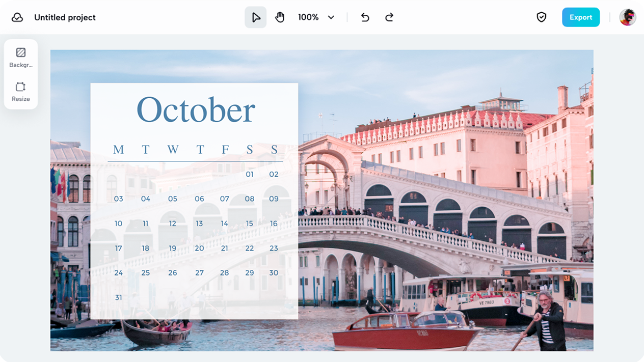
Task: Select calendar date 13
Action: (199, 224)
